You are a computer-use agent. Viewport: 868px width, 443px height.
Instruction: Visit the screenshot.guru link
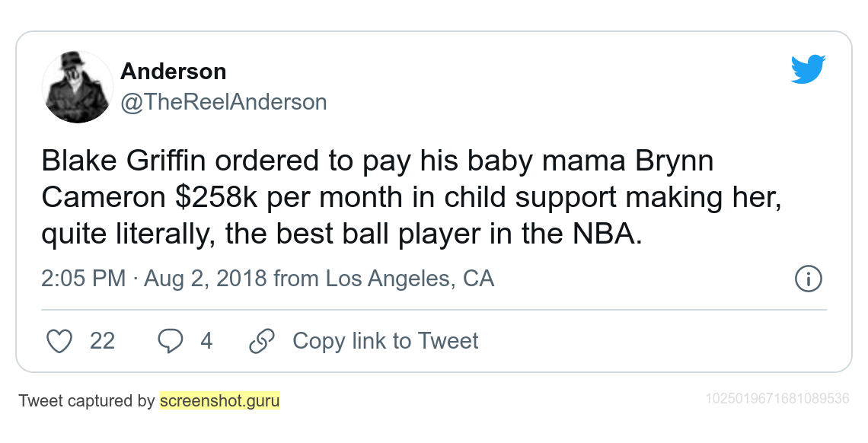tap(220, 400)
